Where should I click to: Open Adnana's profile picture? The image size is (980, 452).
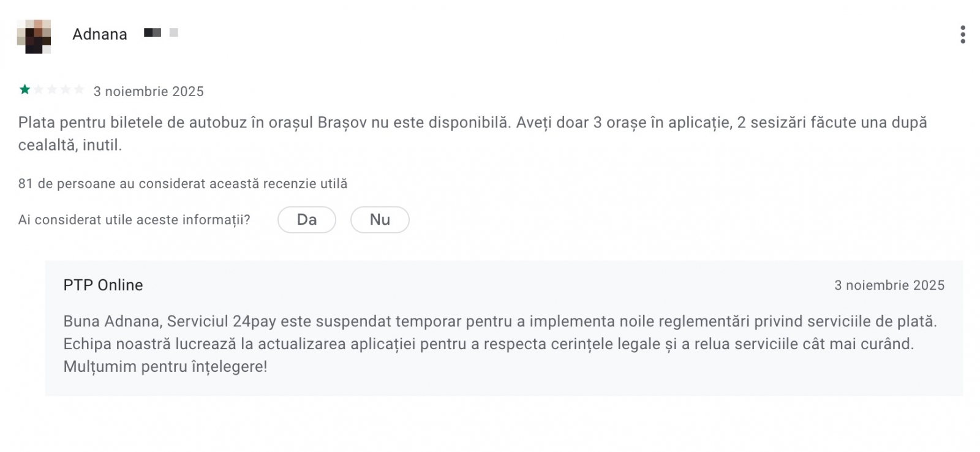[x=36, y=35]
